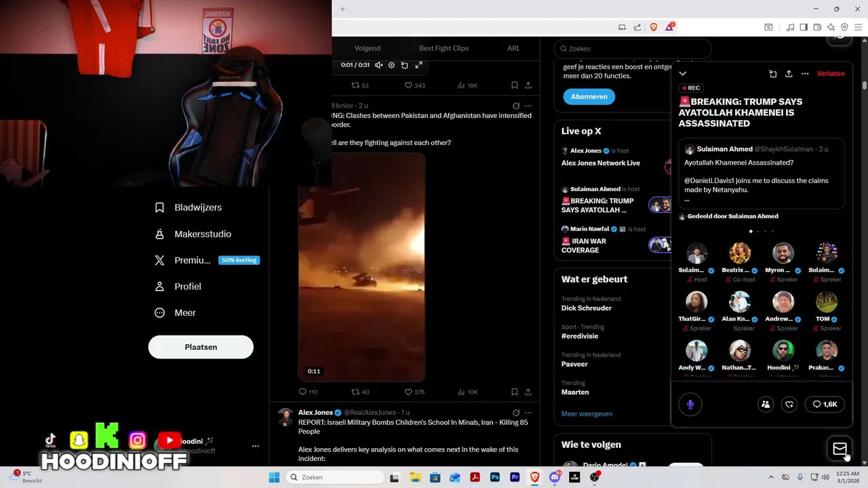Share the post with 343 likes
This screenshot has width=868, height=488.
(x=528, y=85)
